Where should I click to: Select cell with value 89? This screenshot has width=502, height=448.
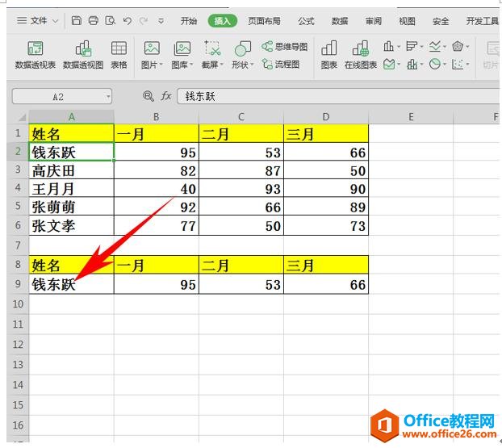(326, 206)
